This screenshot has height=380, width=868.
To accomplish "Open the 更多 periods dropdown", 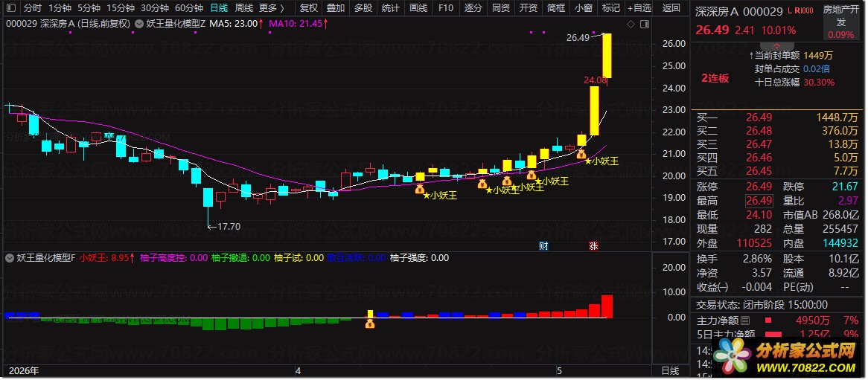I will 272,8.
